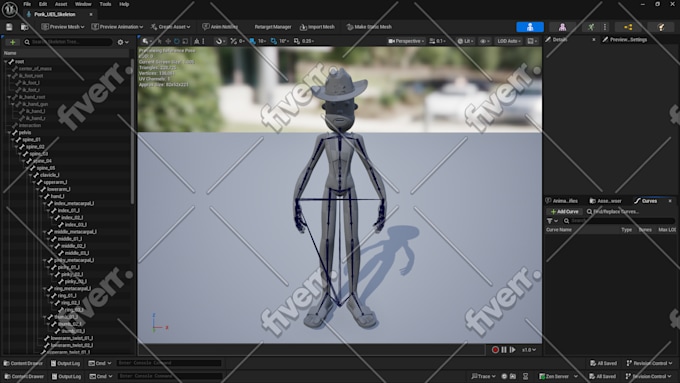This screenshot has height=383, width=680.
Task: Switch to the Asset Browser tab
Action: [606, 201]
